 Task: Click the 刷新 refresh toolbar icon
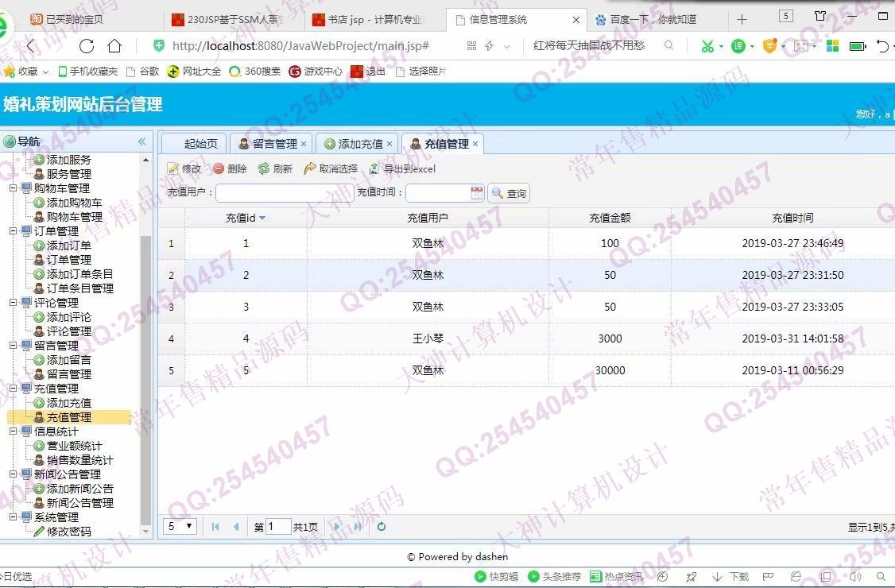click(264, 169)
